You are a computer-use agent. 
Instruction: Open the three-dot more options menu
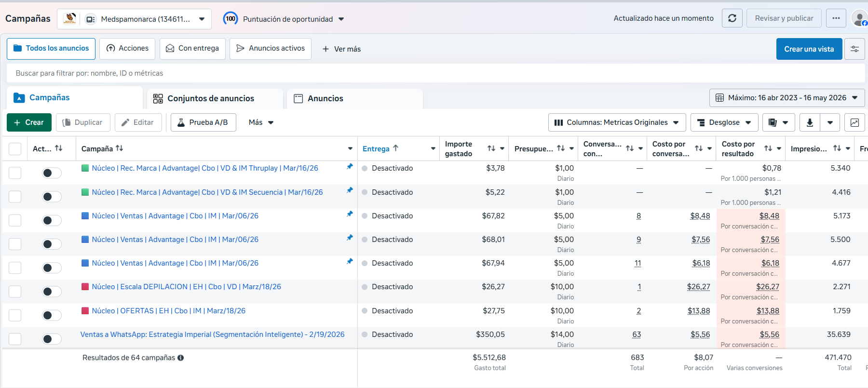[836, 18]
